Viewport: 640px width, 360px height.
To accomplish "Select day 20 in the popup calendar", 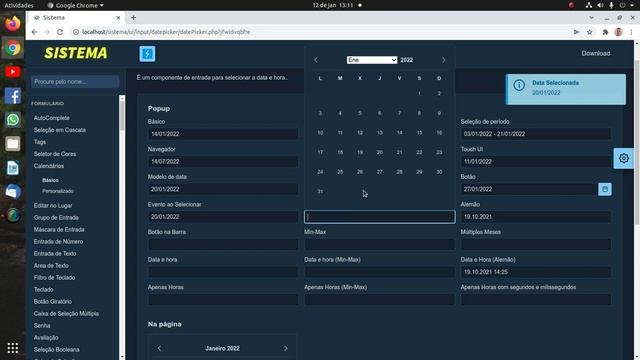I will (380, 152).
